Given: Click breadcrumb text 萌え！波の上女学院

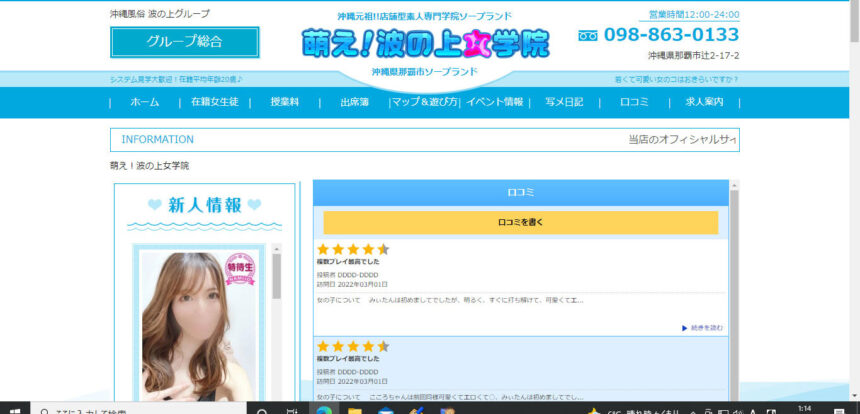Looking at the screenshot, I should (150, 166).
